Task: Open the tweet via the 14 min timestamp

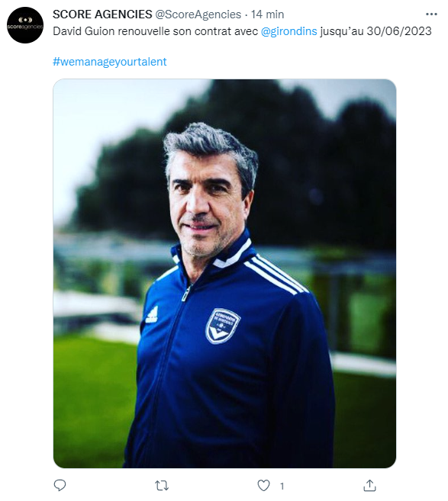Action: 267,14
